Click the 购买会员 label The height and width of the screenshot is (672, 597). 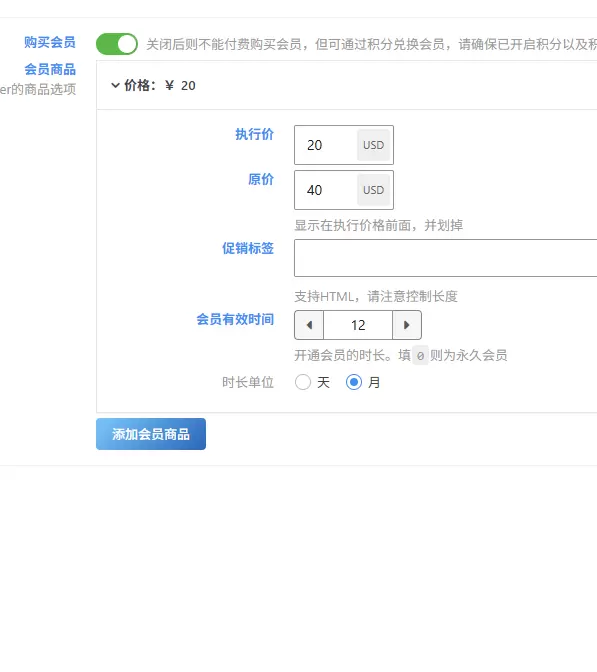pos(50,42)
